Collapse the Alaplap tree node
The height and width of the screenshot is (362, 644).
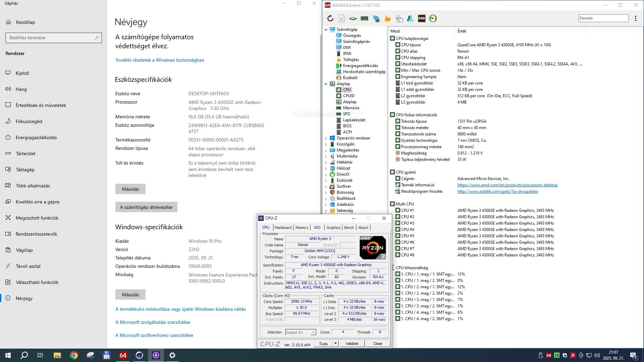[326, 84]
